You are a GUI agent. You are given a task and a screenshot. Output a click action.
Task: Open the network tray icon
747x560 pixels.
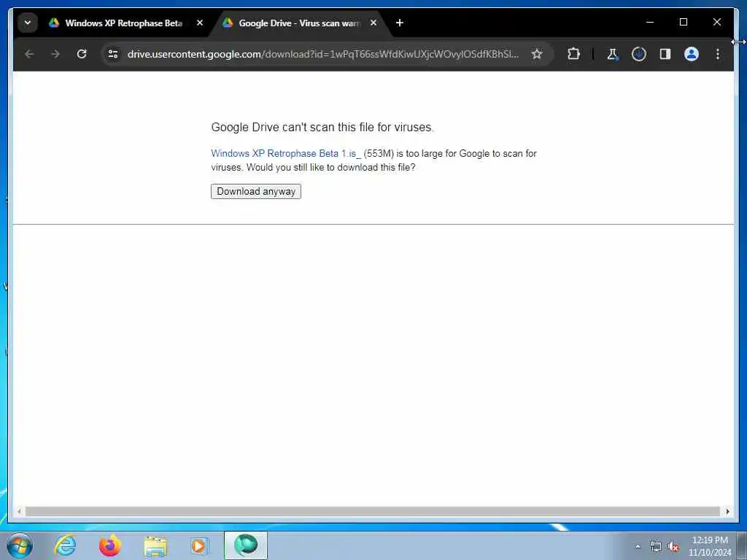click(x=656, y=547)
